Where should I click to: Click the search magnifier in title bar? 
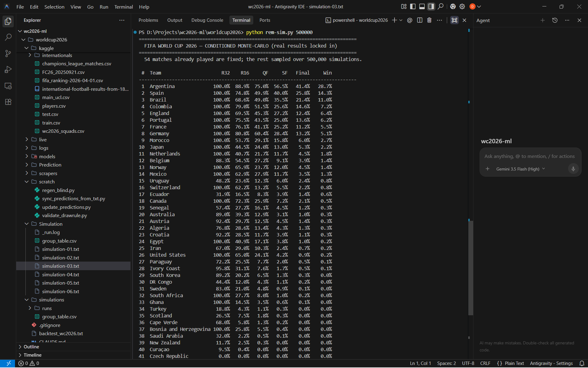pyautogui.click(x=441, y=6)
